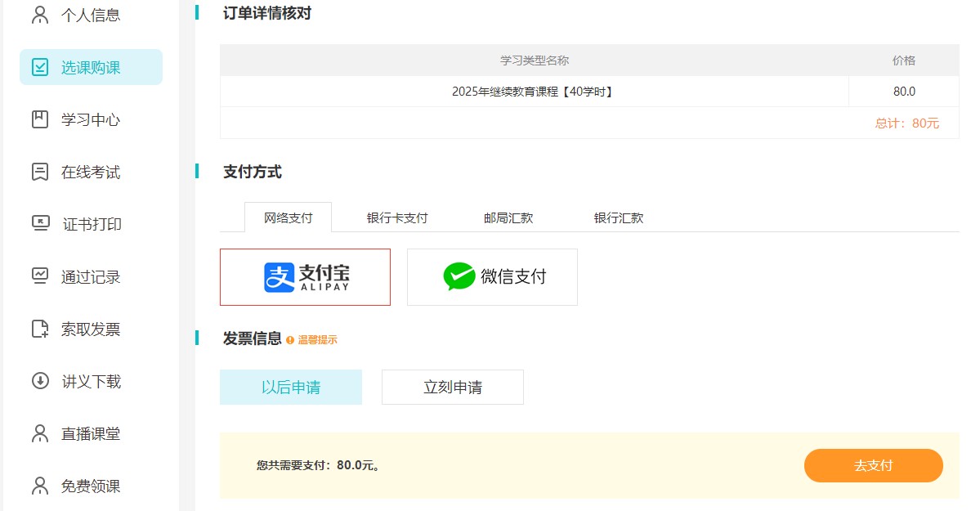Open the 证书打印 certificate printing page

92,224
